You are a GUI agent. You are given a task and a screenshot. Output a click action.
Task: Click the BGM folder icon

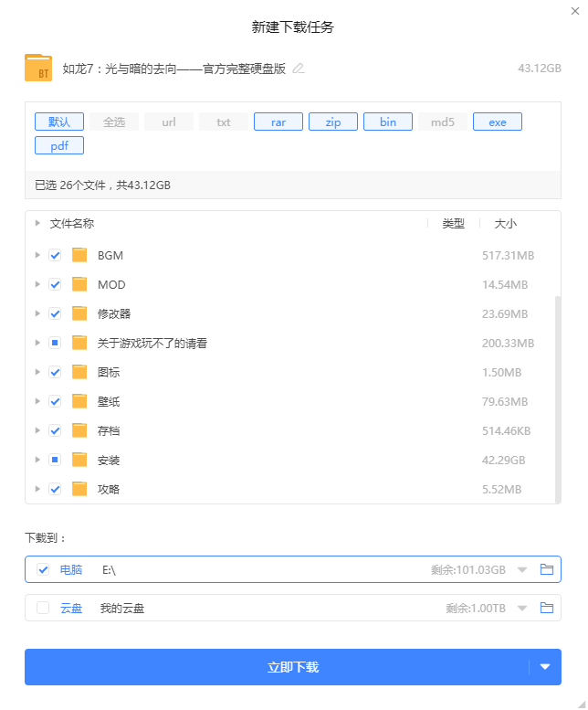point(79,255)
